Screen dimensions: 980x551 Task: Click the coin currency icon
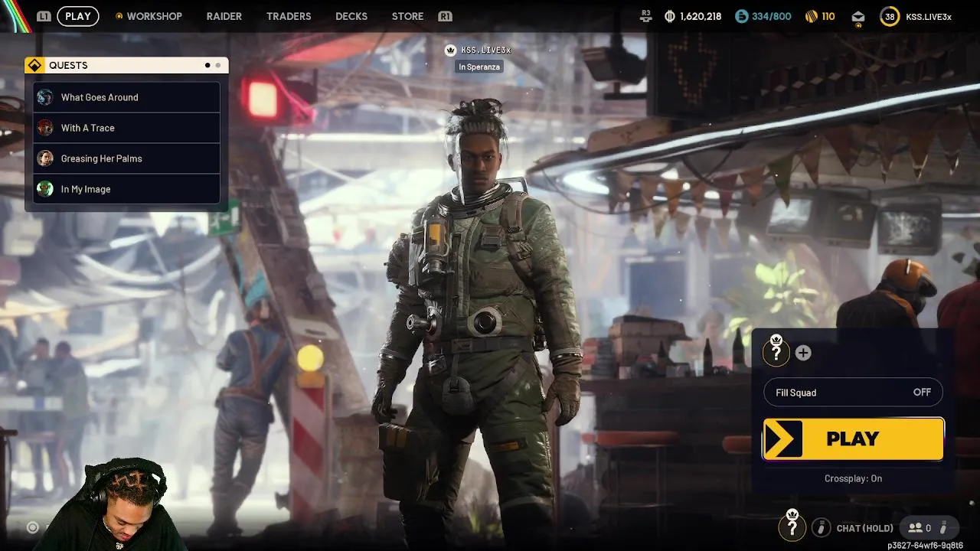pos(670,16)
